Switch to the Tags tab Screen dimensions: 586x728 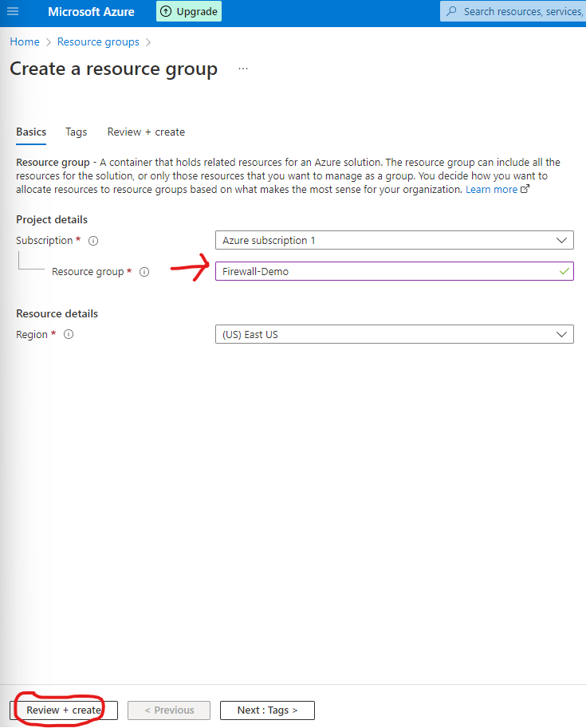76,132
